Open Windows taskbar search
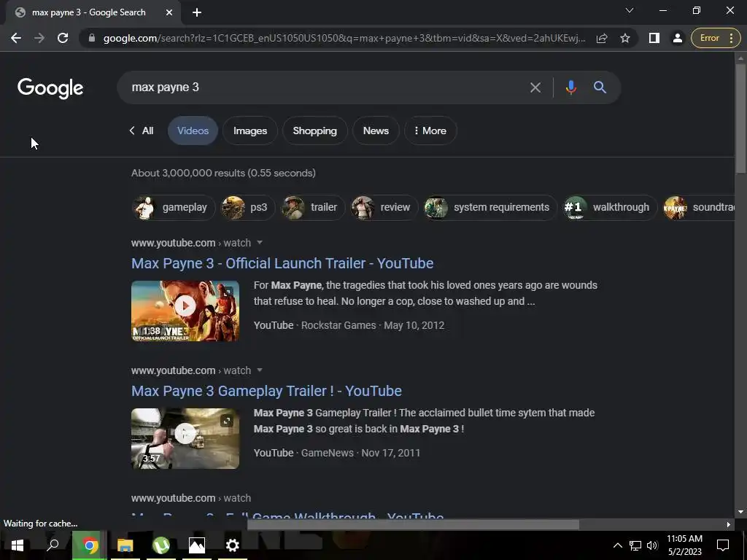 (x=53, y=545)
